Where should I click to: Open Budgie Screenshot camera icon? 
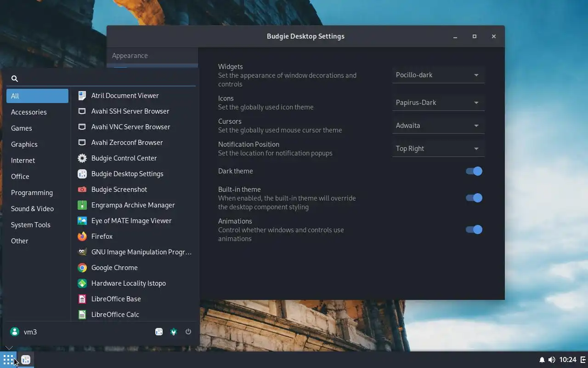(x=82, y=189)
